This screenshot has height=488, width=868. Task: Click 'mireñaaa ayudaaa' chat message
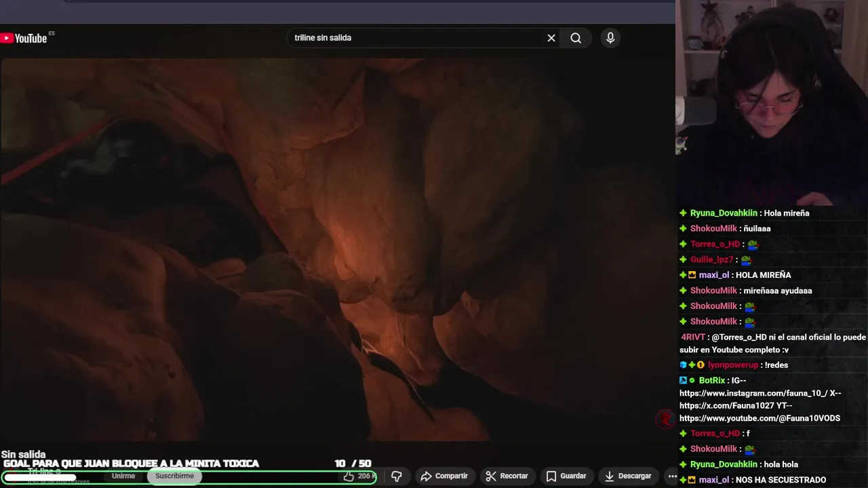[x=778, y=291]
